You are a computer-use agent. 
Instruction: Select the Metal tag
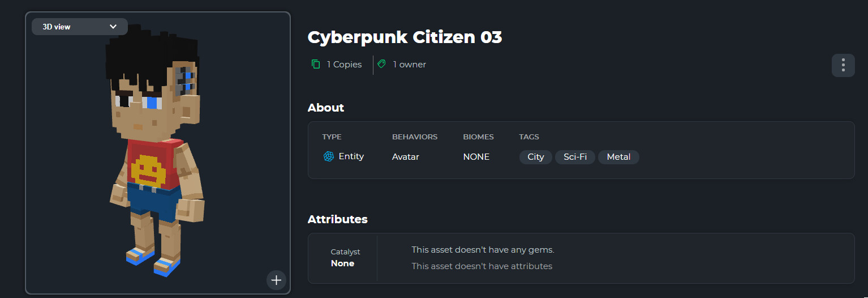click(x=618, y=157)
